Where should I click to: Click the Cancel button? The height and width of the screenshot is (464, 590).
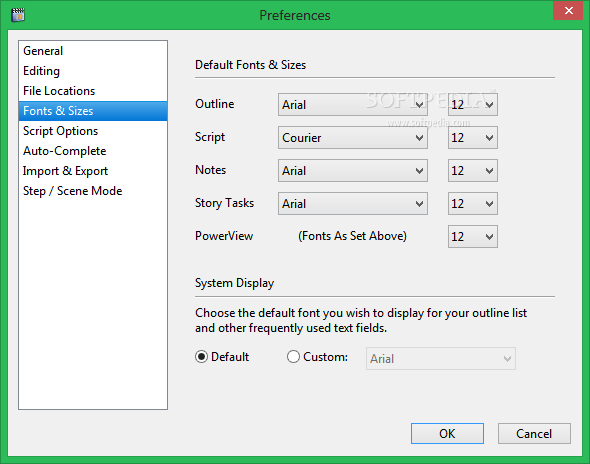(534, 434)
